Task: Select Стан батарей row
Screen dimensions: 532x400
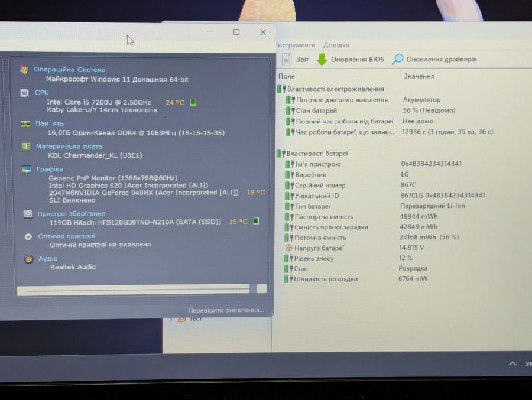Action: (370, 110)
